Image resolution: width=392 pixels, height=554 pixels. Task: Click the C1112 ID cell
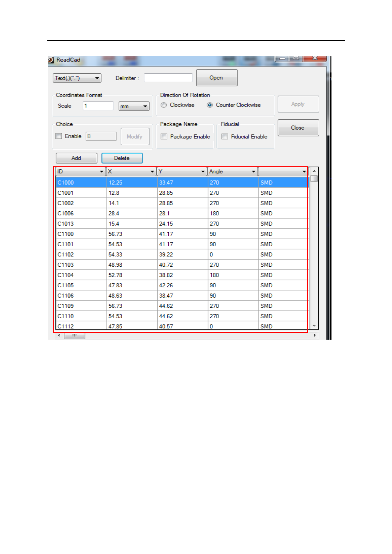click(x=81, y=325)
